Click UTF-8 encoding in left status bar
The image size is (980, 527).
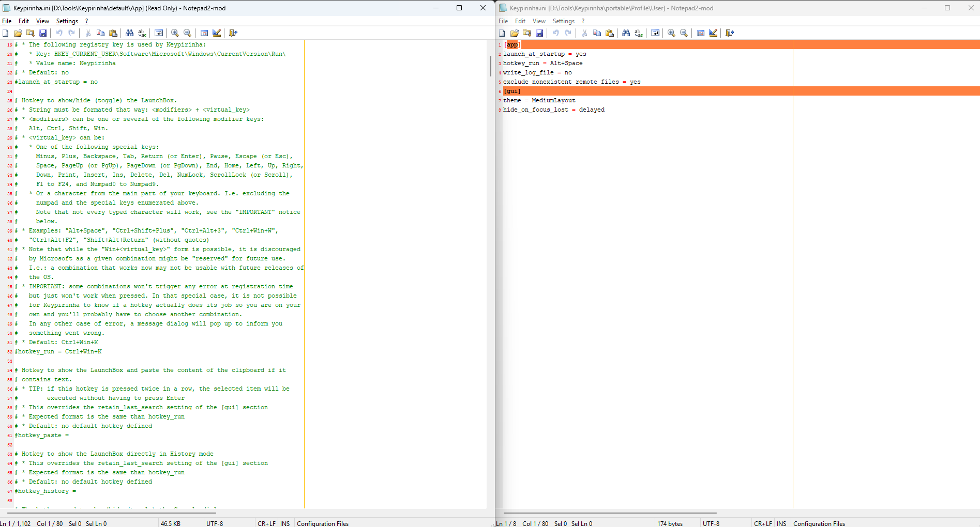pos(215,523)
